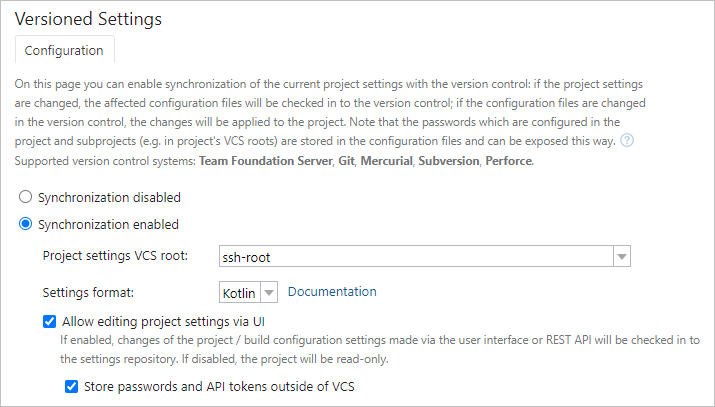Select the Synchronization enabled radio button

point(26,224)
